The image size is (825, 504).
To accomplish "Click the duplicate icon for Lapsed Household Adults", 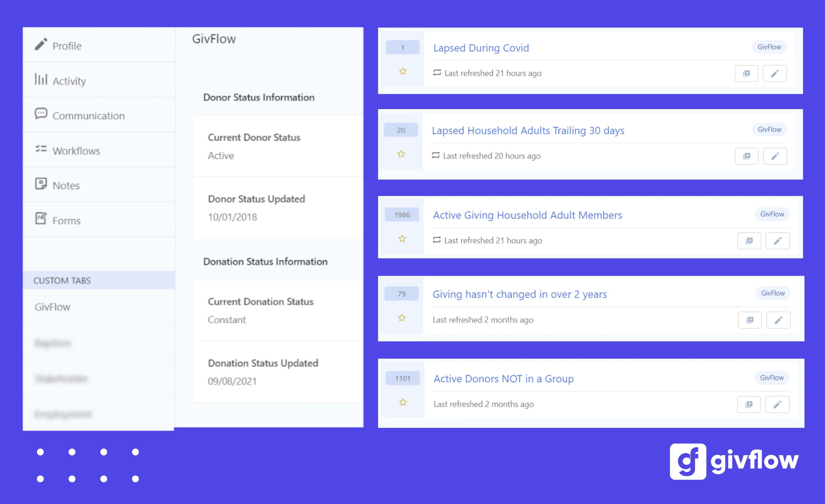I will [x=747, y=156].
